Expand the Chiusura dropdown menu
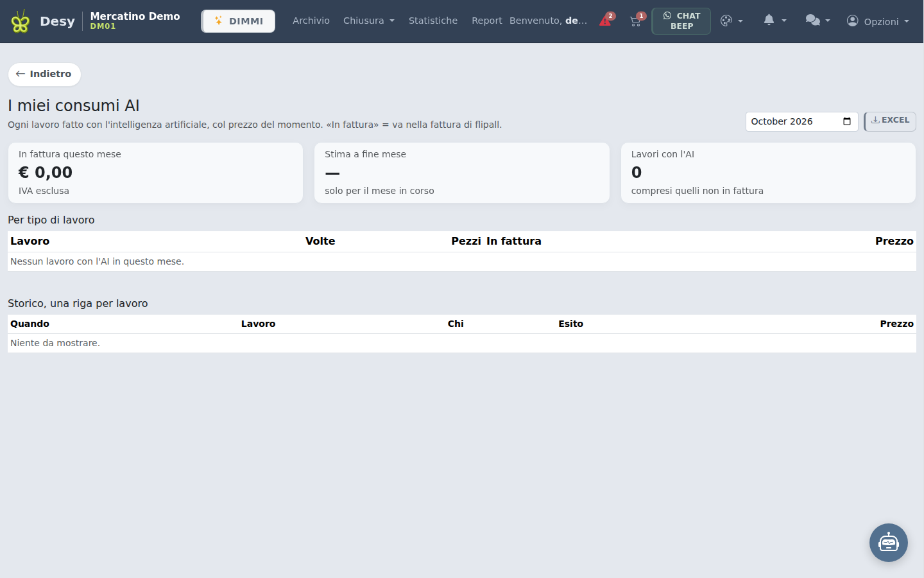 coord(369,21)
